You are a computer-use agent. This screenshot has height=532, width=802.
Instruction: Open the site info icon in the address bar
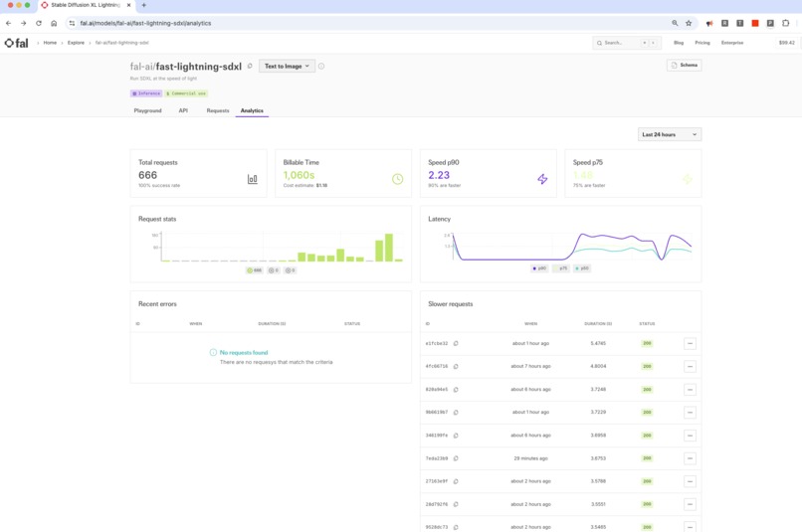[72, 23]
